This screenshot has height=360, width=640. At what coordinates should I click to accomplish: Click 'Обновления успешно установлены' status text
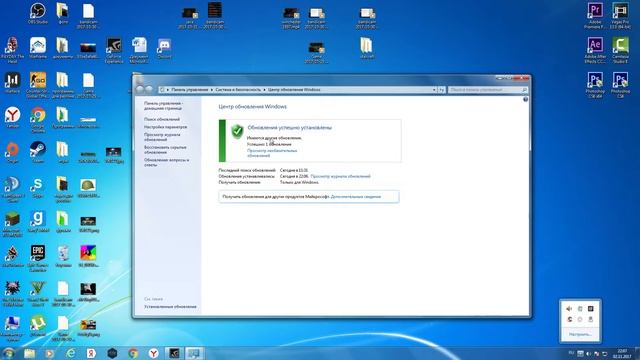290,127
